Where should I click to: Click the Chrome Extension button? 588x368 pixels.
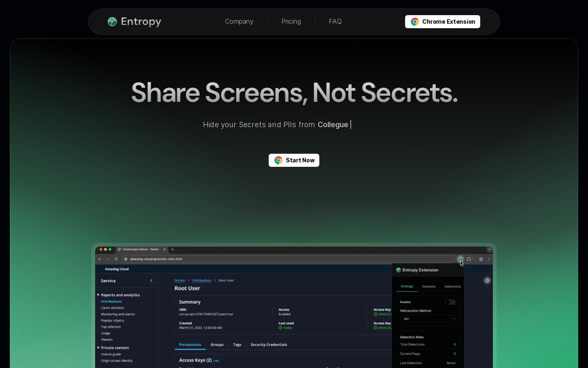click(443, 22)
